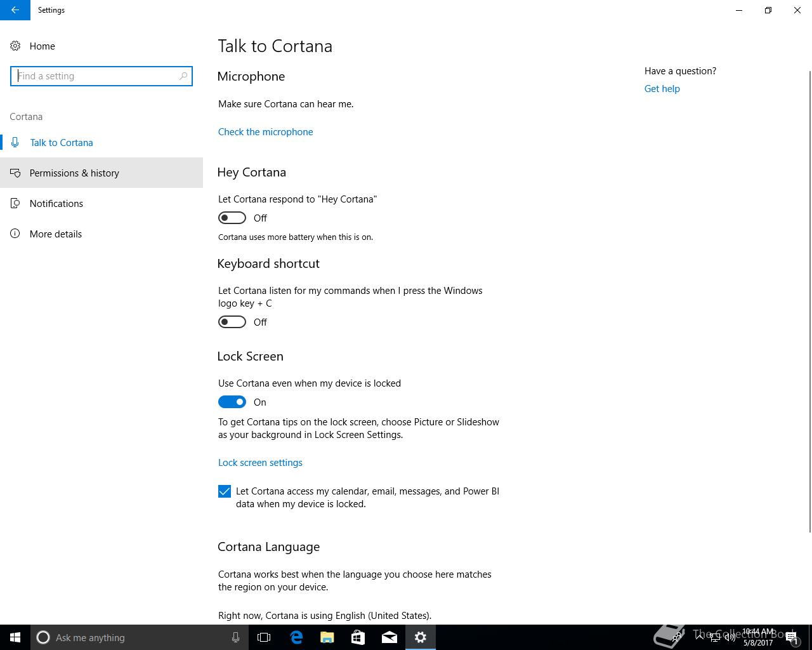Click the Find a setting search box
The height and width of the screenshot is (650, 812).
[x=101, y=76]
